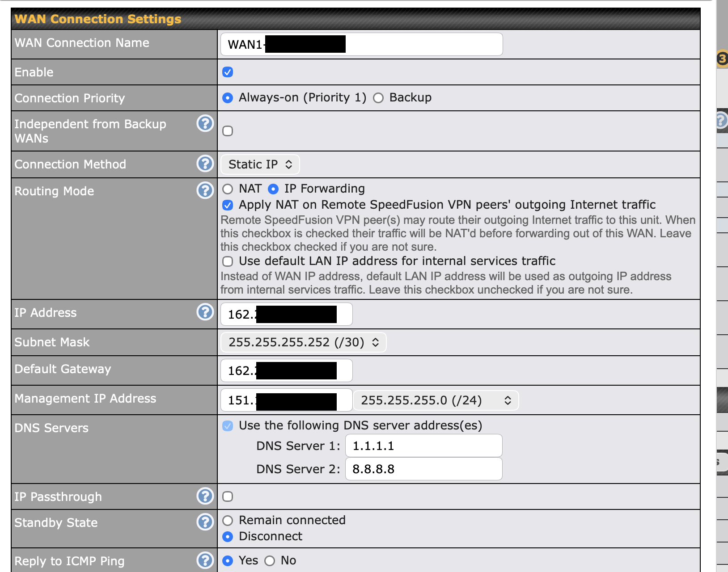The height and width of the screenshot is (572, 728).
Task: Focus the WAN Connection Name field
Action: tap(423, 44)
